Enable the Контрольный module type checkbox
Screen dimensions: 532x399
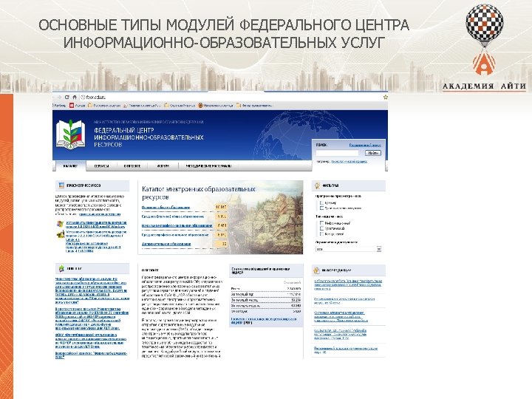pos(321,233)
